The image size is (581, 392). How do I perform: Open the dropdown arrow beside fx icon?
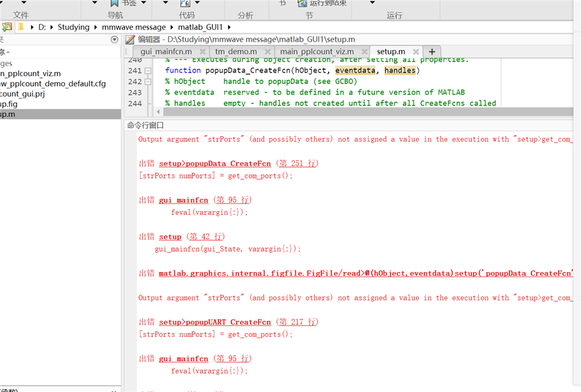[197, 2]
